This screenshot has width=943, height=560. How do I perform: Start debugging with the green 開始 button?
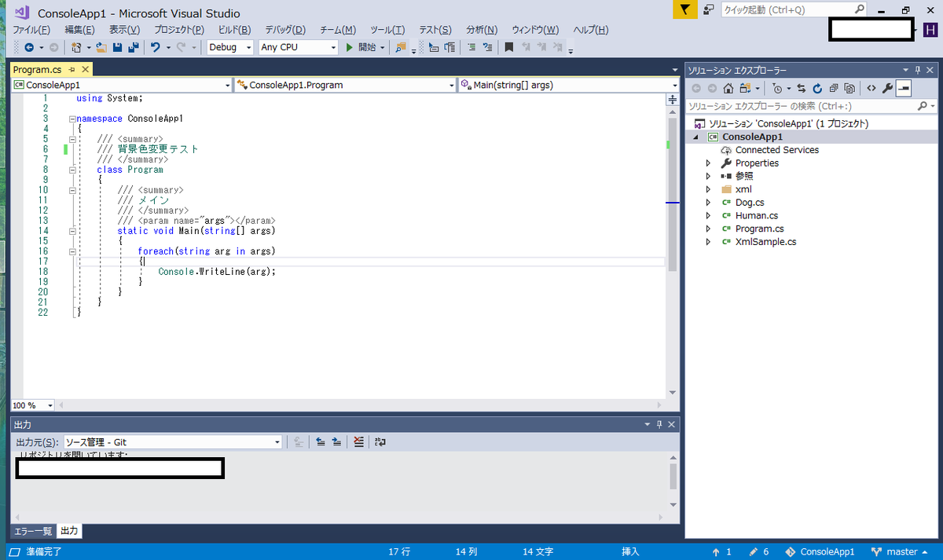coord(361,47)
